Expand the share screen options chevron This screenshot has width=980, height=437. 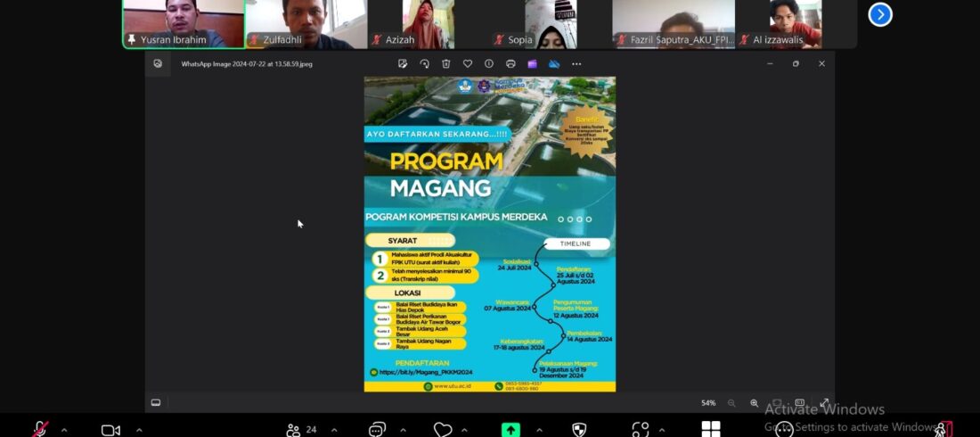tap(539, 430)
